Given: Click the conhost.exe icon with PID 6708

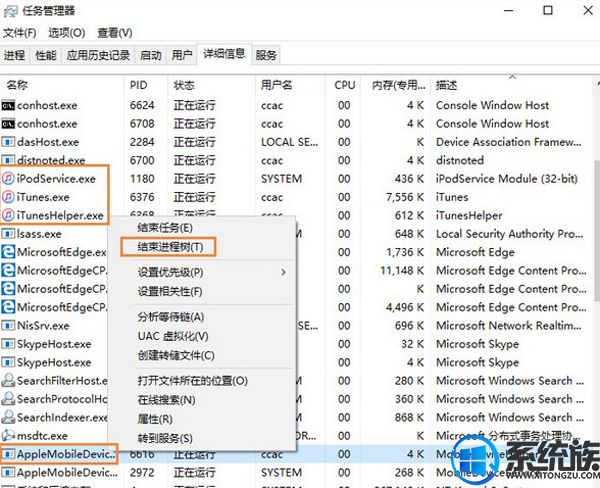Looking at the screenshot, I should 8,124.
